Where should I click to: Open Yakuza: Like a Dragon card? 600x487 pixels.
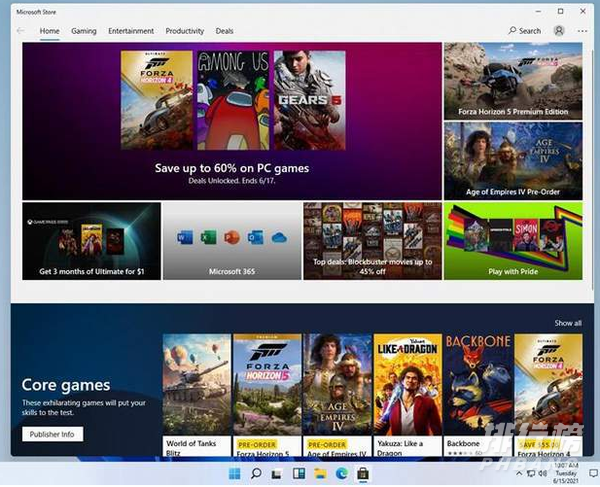click(408, 395)
